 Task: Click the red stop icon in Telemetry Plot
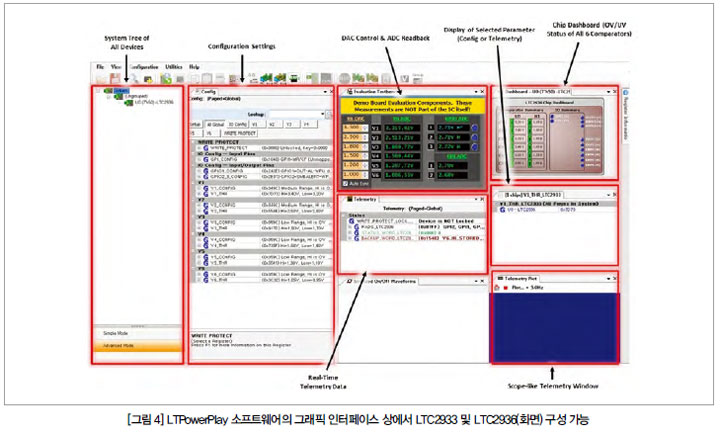click(x=506, y=288)
